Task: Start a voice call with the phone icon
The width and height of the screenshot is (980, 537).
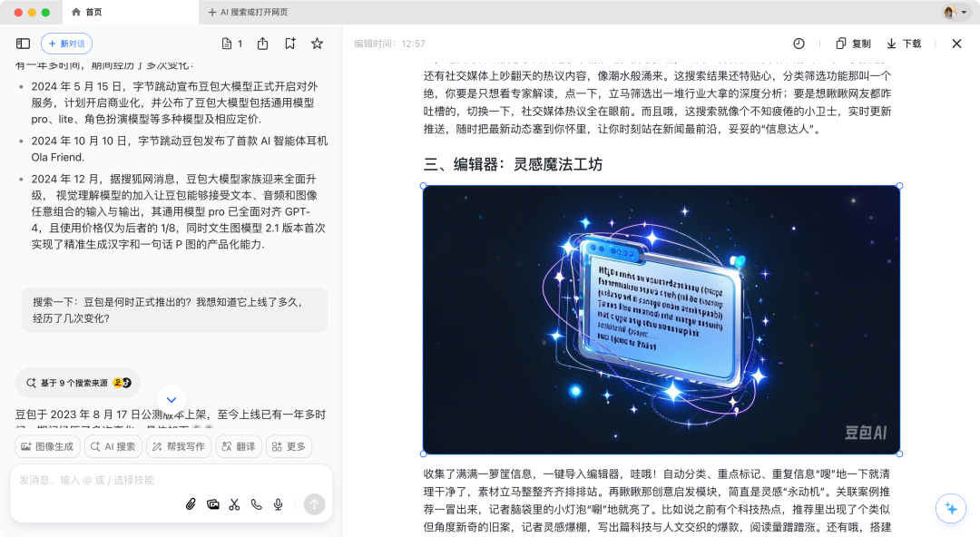Action: pos(257,504)
